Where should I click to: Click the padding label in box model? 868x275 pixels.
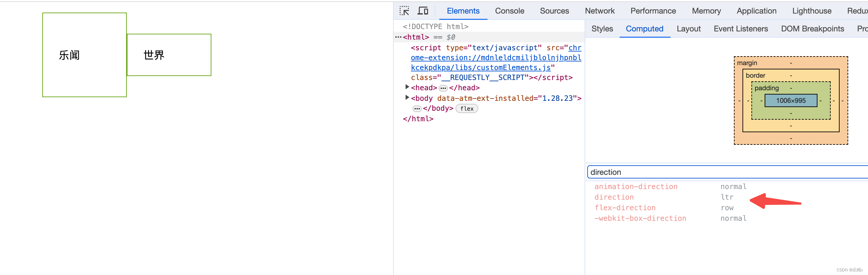tap(766, 88)
